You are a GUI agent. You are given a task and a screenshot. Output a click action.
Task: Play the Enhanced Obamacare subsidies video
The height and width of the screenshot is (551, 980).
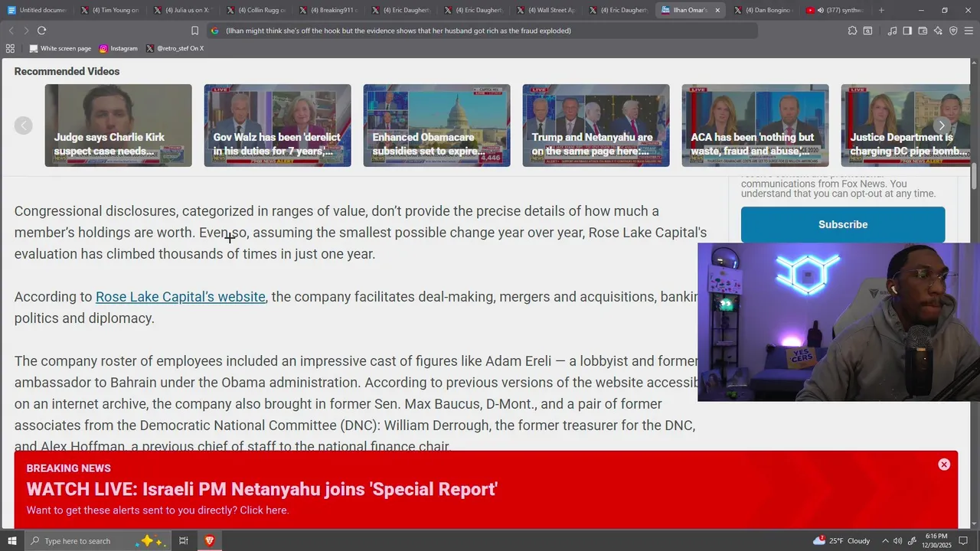pyautogui.click(x=436, y=126)
